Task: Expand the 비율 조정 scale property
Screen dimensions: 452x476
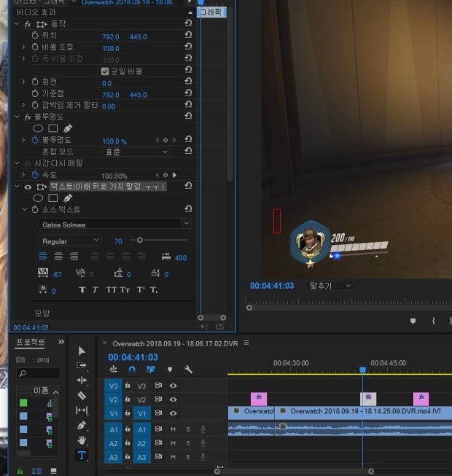Action: point(23,47)
